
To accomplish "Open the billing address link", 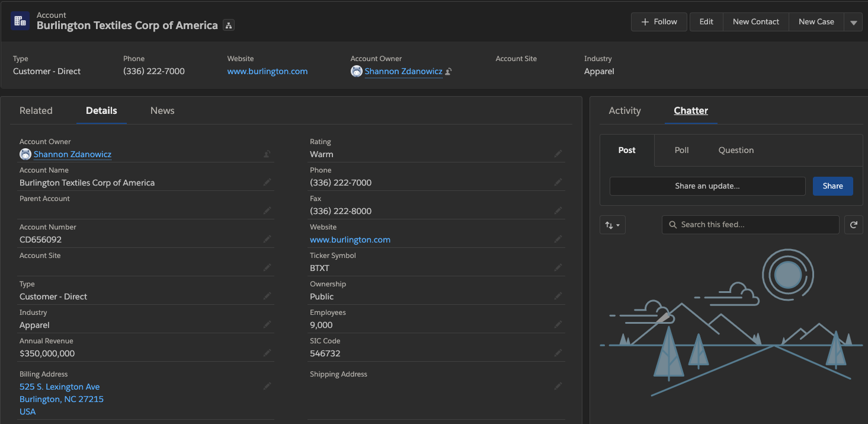I will 62,399.
